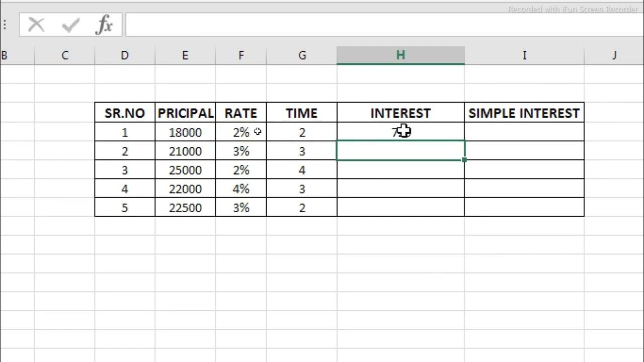Select column I header
This screenshot has height=362, width=644.
524,55
